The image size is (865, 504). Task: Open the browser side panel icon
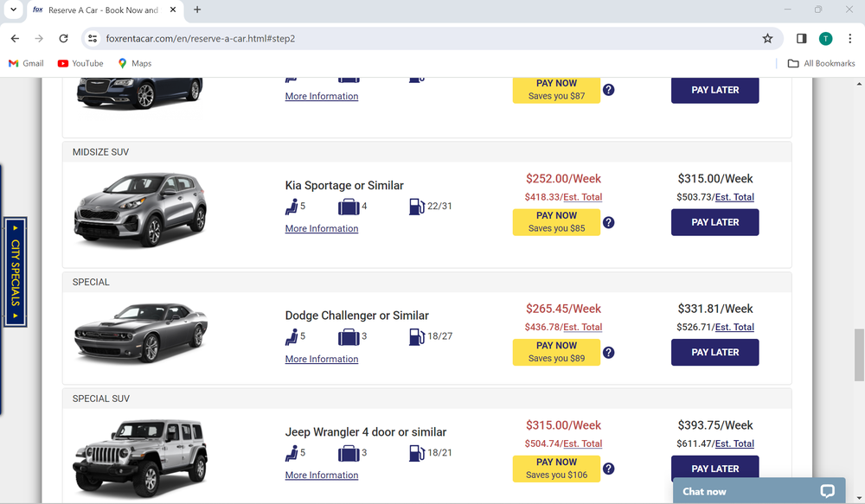point(801,38)
